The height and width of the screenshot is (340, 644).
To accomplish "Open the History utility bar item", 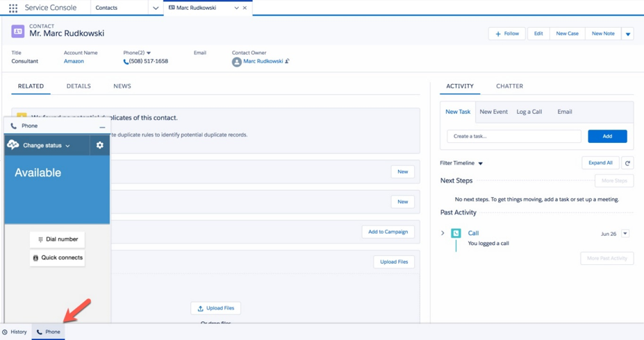I will click(15, 332).
